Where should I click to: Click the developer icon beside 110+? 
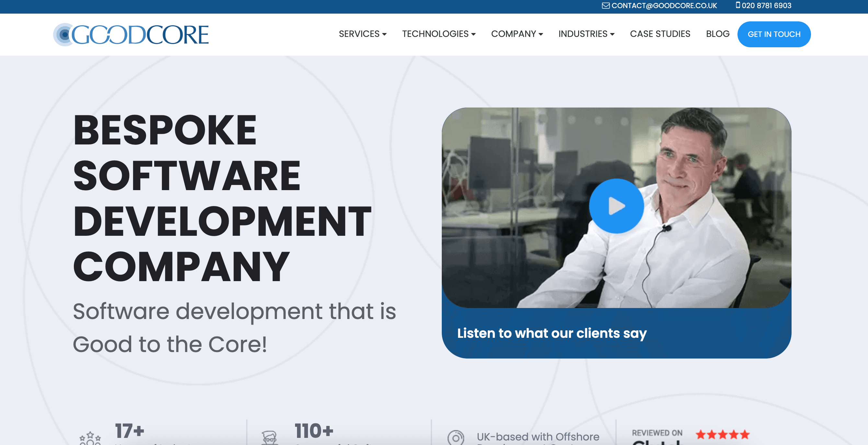[x=269, y=438]
